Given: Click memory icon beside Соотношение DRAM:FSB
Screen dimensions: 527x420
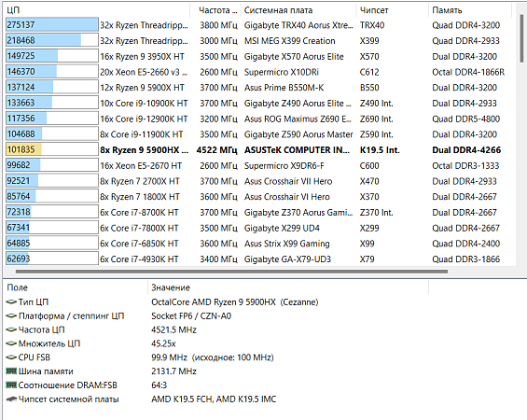Looking at the screenshot, I should coord(11,385).
